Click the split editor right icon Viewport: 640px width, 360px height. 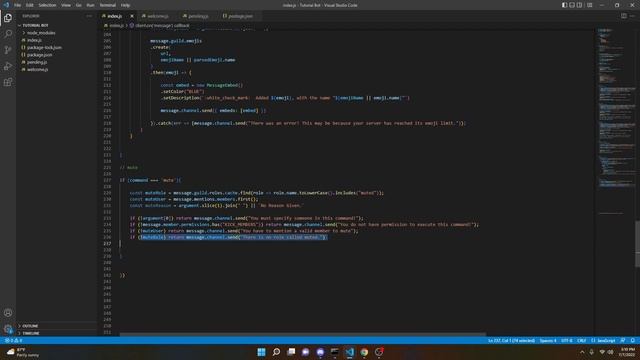click(624, 16)
